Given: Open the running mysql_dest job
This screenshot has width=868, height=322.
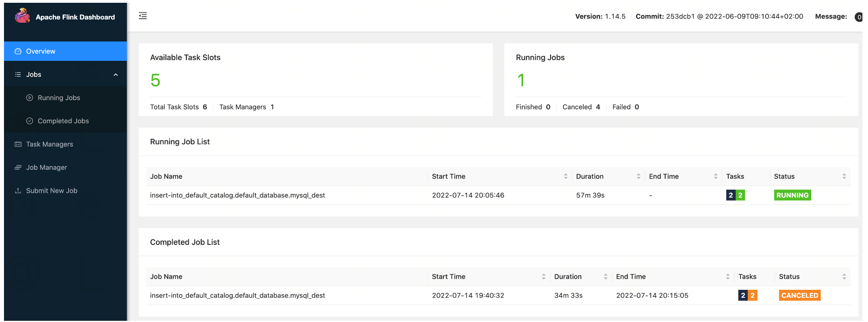Looking at the screenshot, I should click(237, 195).
